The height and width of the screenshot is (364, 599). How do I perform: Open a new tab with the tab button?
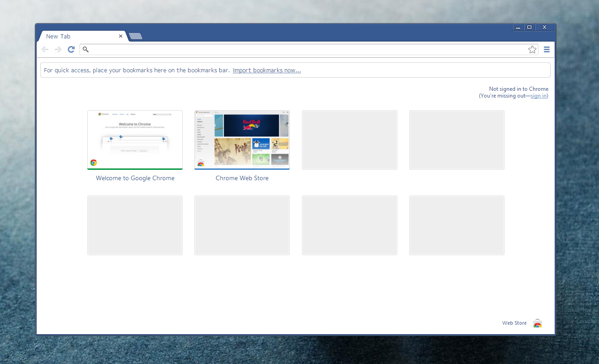135,36
